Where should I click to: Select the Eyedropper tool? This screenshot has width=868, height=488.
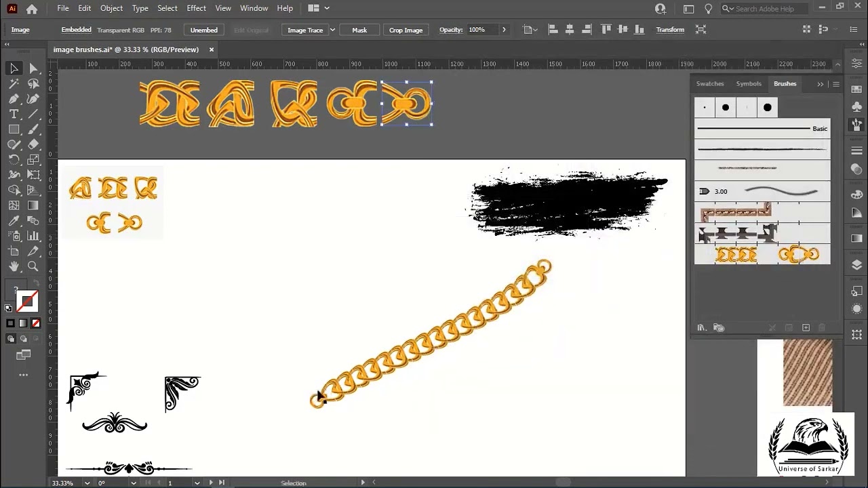14,221
